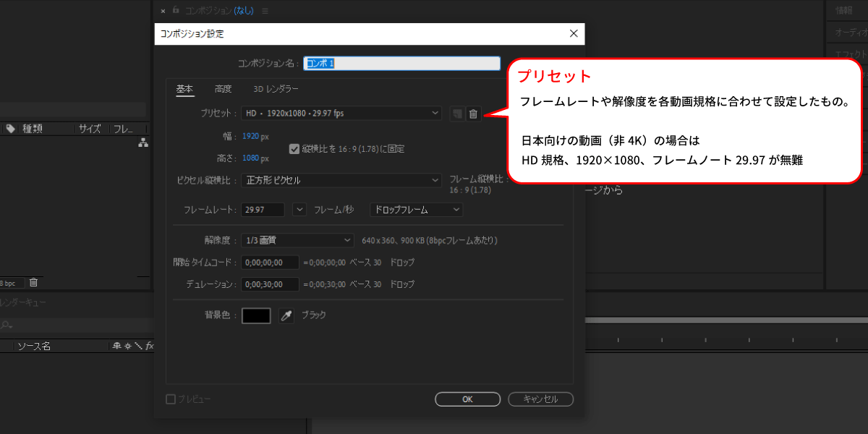868x434 pixels.
Task: Click the サイズ column header in Project panel
Action: [x=90, y=129]
